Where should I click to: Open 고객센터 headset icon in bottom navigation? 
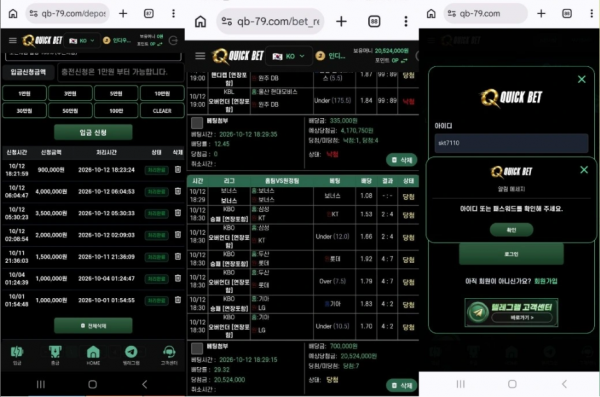(x=169, y=355)
